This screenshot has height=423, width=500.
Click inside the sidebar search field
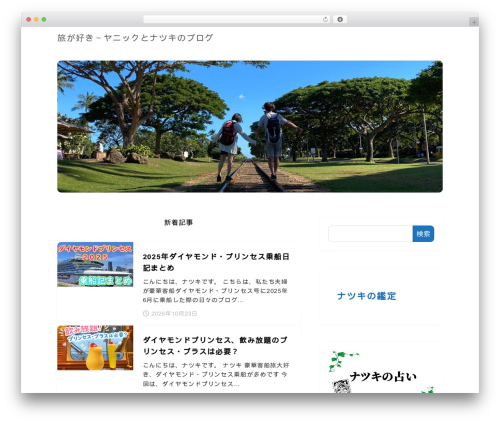point(370,234)
